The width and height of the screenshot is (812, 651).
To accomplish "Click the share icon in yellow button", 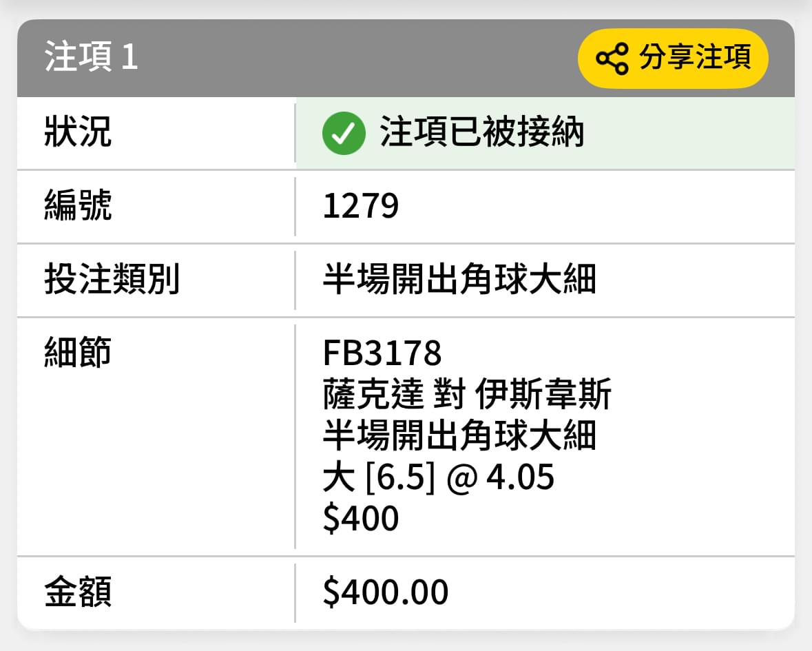I will (x=612, y=59).
